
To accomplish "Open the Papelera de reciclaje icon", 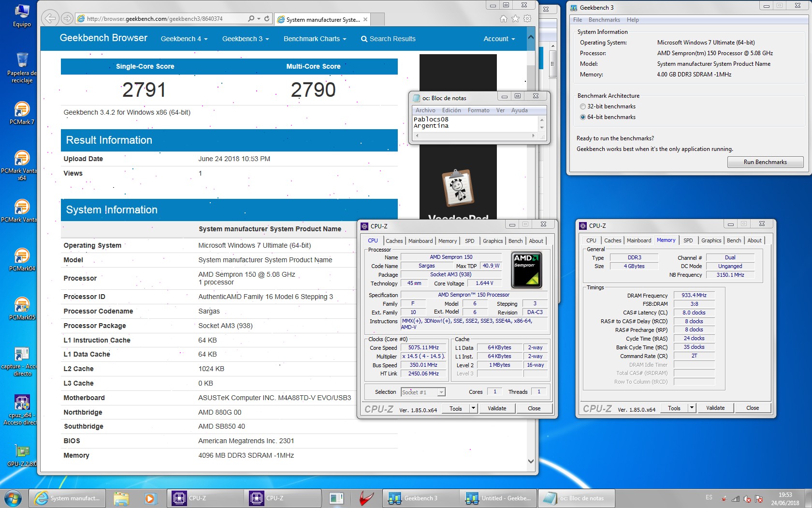I will [22, 68].
